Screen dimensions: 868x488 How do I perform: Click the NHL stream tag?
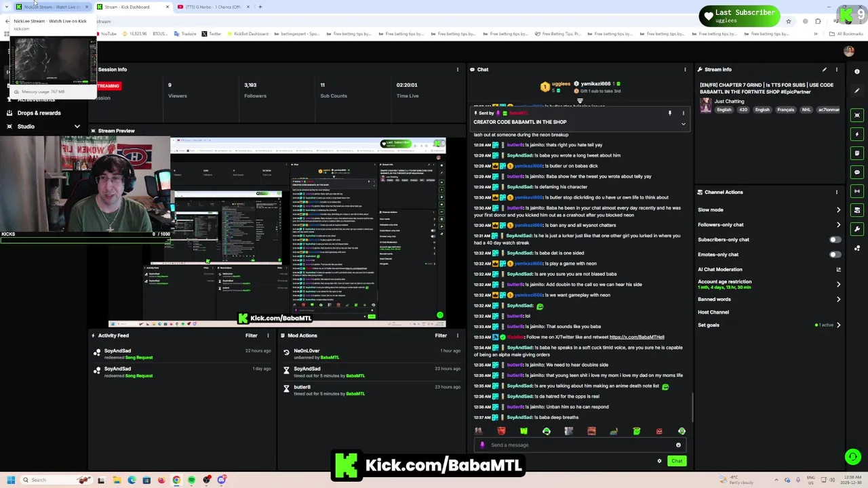point(806,110)
